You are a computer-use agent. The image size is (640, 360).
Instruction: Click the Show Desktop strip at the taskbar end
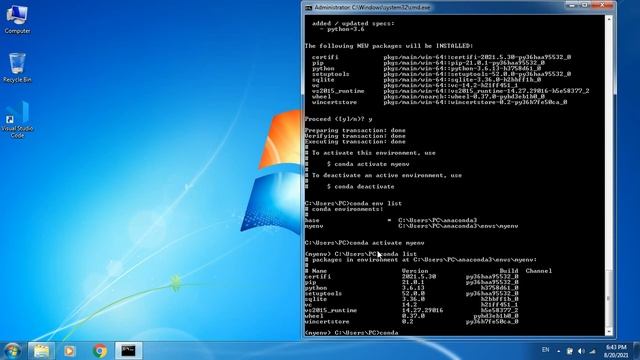pos(636,351)
